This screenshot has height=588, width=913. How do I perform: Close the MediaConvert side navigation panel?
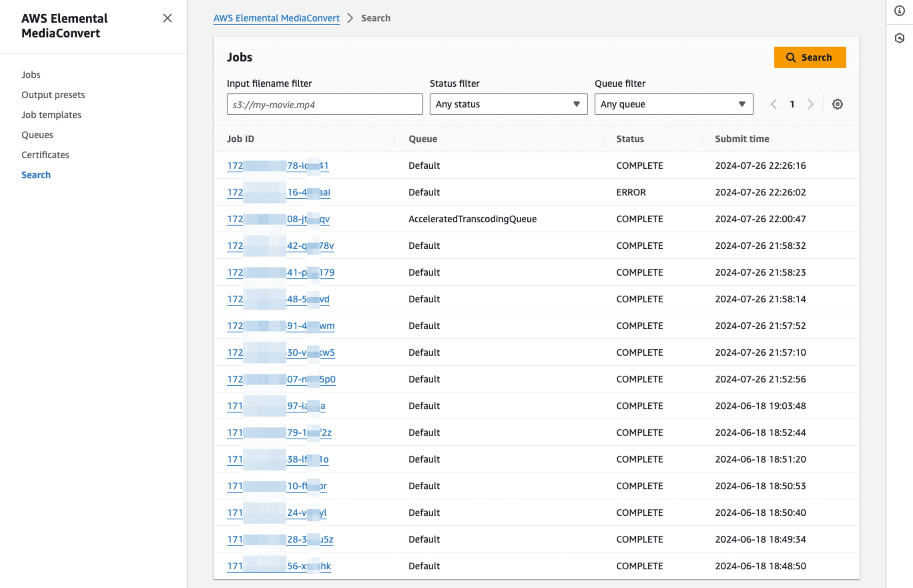[x=168, y=18]
